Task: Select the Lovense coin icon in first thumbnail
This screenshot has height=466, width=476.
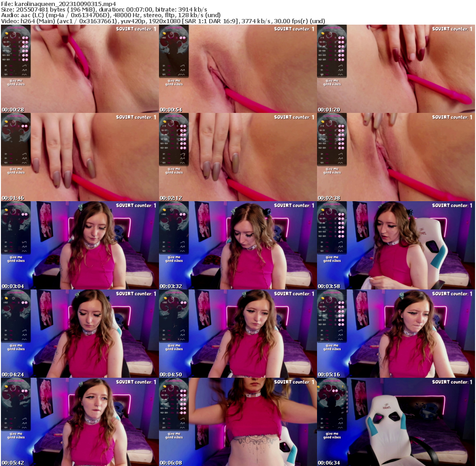Action: pyautogui.click(x=7, y=33)
